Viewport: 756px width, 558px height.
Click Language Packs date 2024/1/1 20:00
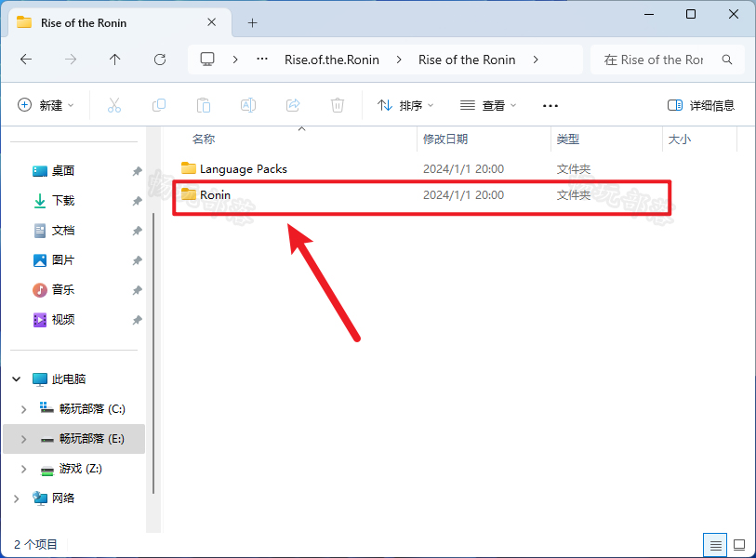(x=463, y=169)
